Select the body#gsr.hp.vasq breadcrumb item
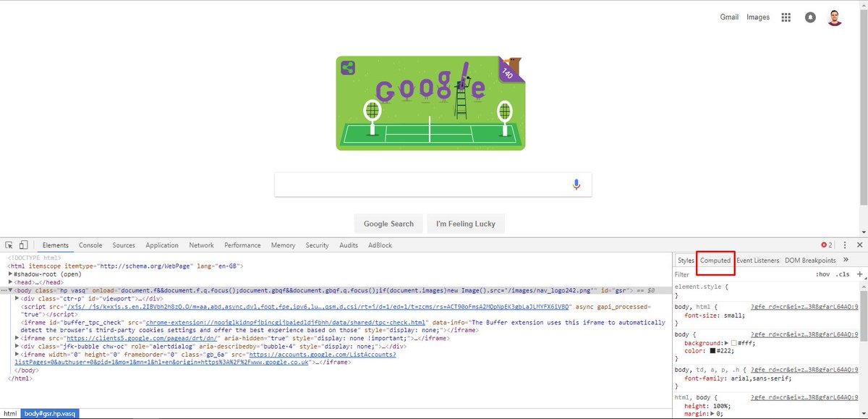868x419 pixels. (x=50, y=414)
